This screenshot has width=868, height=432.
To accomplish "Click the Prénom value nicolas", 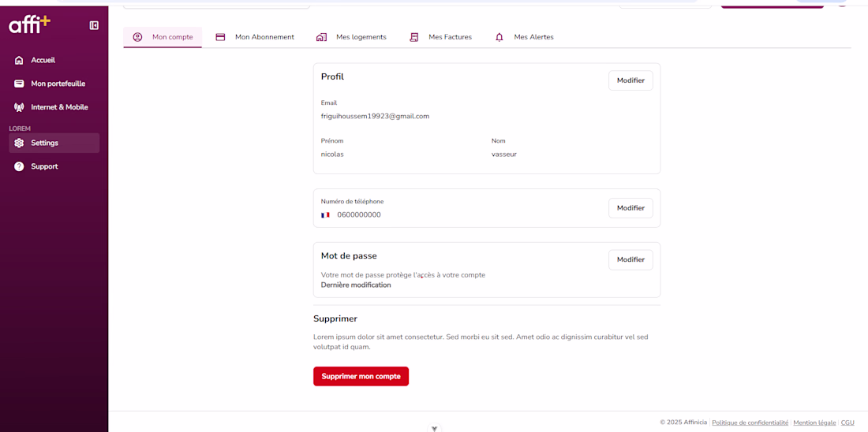I will (x=332, y=155).
